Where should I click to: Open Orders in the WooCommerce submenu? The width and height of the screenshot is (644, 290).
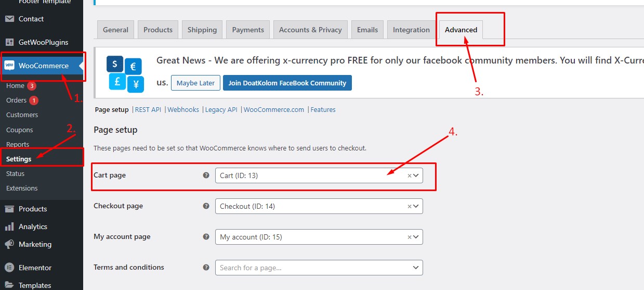(16, 100)
